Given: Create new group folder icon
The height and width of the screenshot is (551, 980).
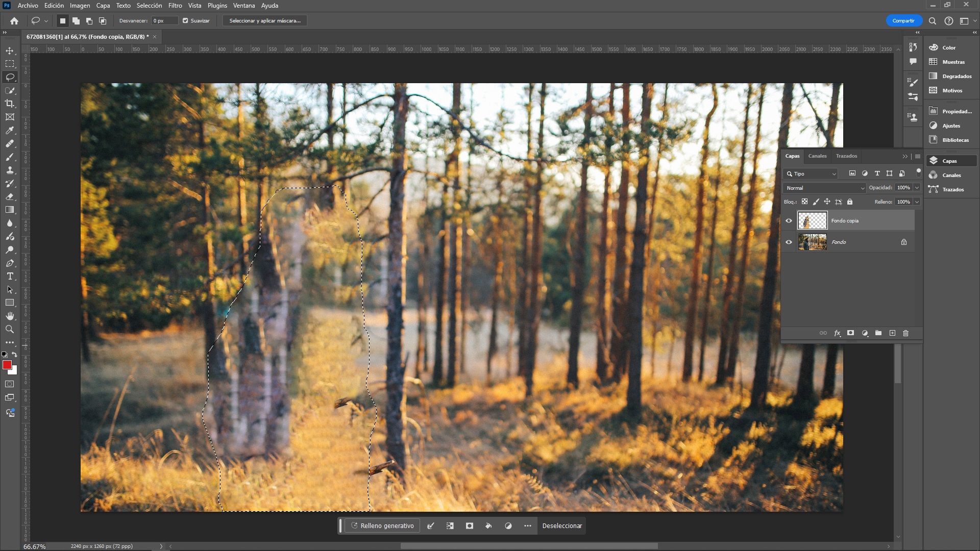Looking at the screenshot, I should (x=878, y=333).
